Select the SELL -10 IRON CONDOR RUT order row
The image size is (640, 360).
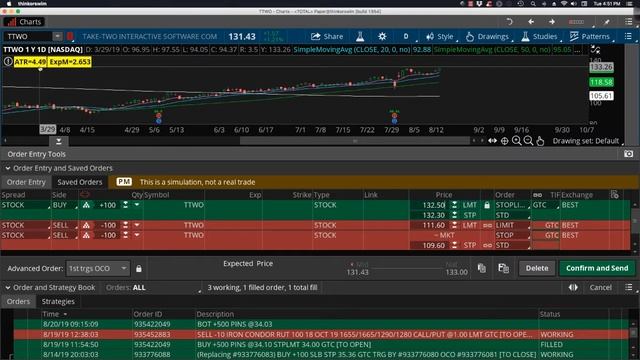pos(320,334)
